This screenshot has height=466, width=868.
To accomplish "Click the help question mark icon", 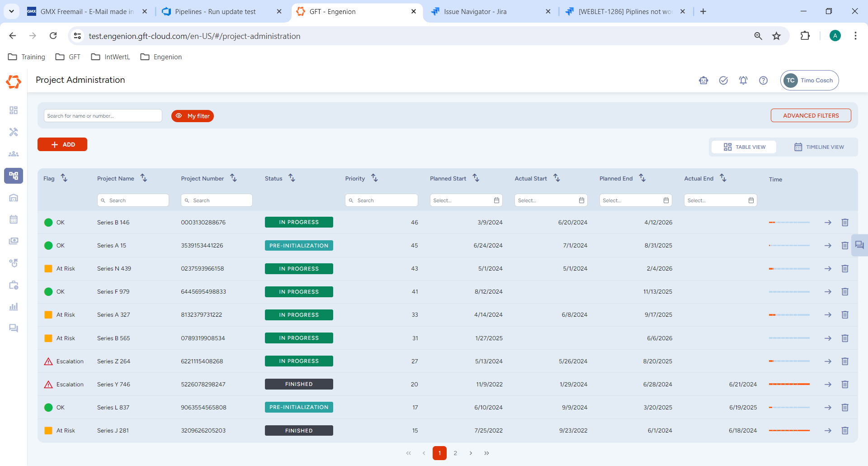I will (763, 81).
